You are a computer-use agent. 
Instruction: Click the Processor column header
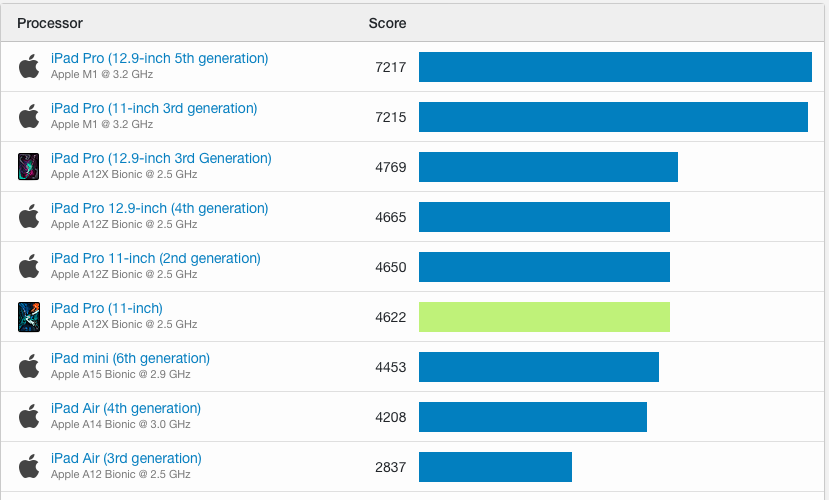50,23
